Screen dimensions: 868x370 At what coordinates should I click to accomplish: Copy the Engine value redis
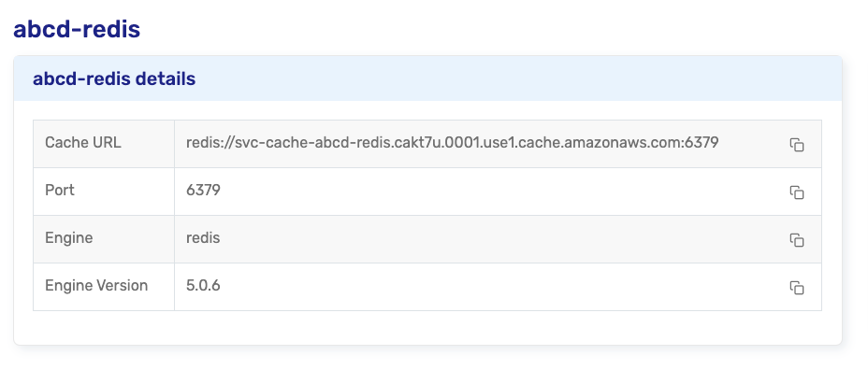(x=797, y=239)
